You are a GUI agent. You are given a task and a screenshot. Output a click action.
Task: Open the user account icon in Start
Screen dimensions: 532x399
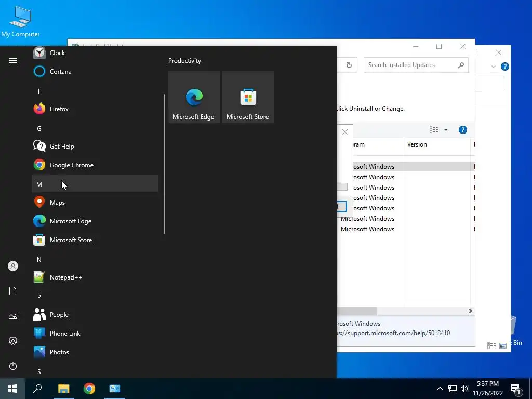coord(13,266)
